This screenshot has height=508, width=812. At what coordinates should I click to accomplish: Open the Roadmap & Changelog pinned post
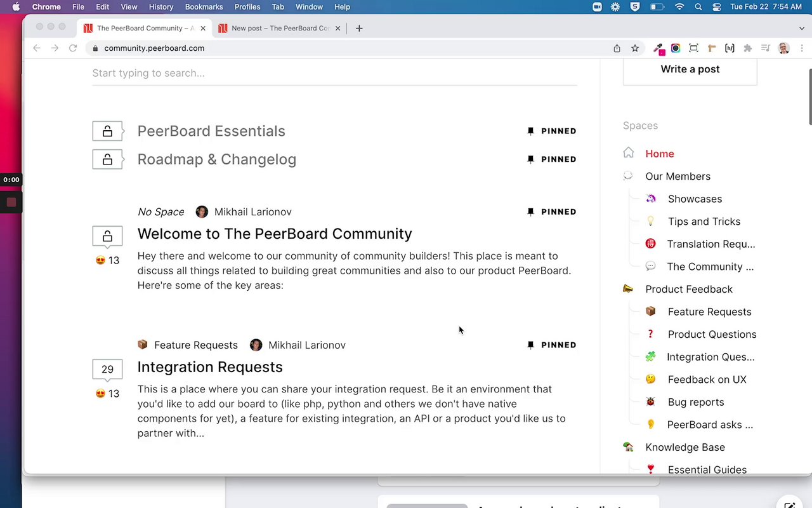(217, 159)
